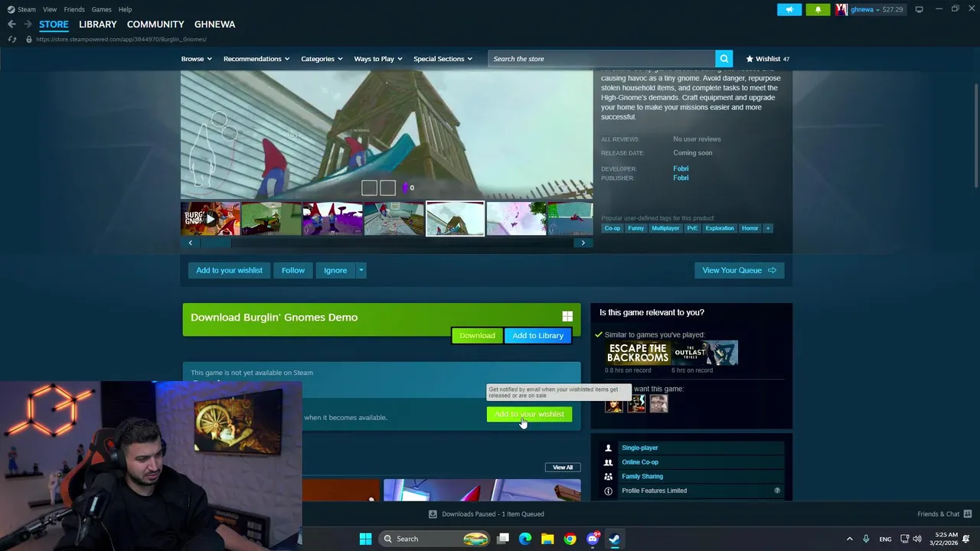Click the Horror tag
The image size is (980, 551).
(x=750, y=228)
